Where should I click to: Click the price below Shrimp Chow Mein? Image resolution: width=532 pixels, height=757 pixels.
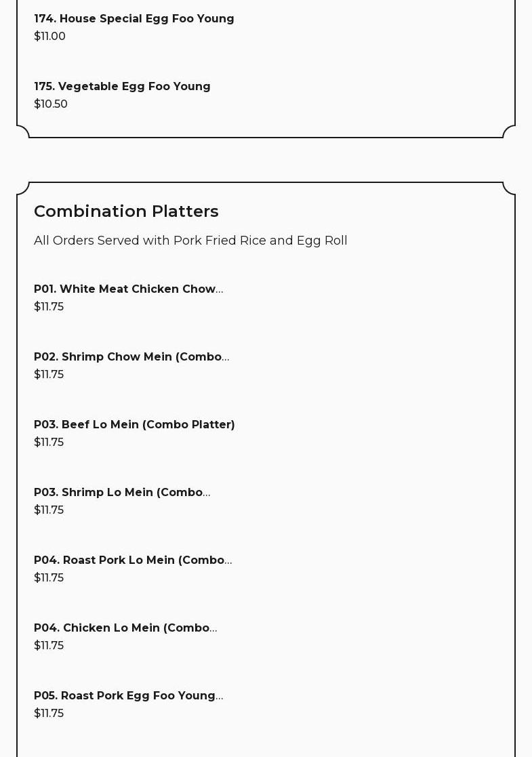(x=49, y=375)
